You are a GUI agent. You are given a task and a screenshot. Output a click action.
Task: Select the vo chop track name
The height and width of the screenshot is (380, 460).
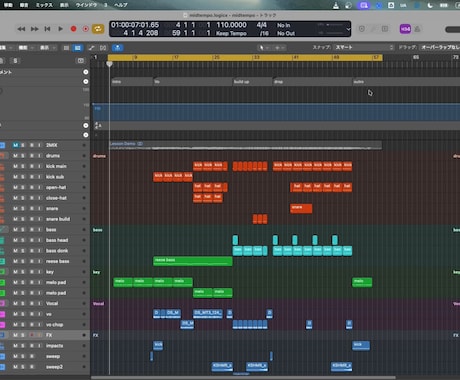click(x=54, y=325)
